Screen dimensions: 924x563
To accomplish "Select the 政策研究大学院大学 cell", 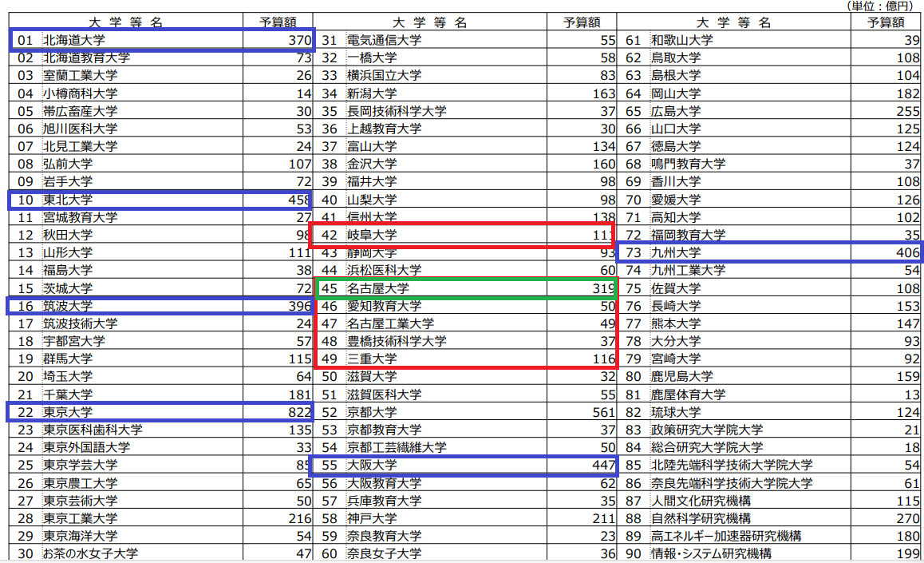I will pyautogui.click(x=706, y=430).
